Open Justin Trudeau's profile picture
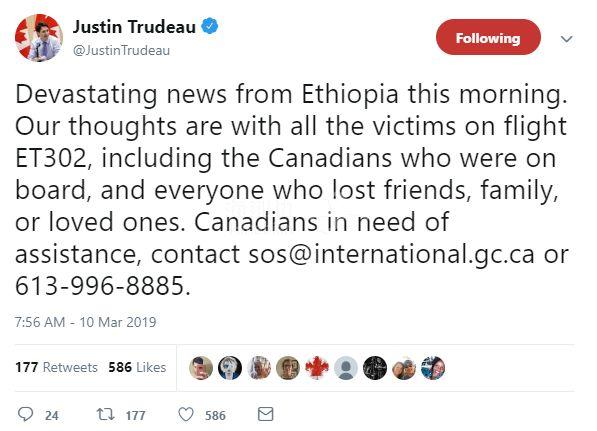 [39, 38]
